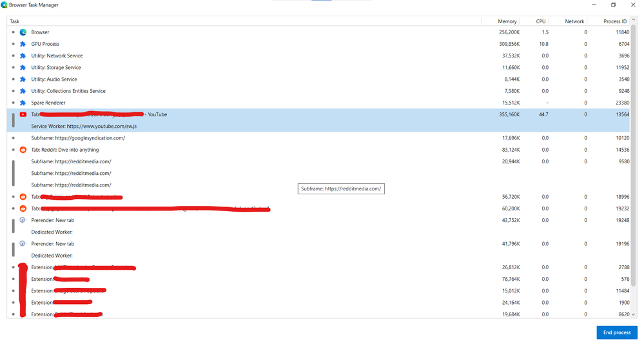Minimize the Browser Task Manager window
The width and height of the screenshot is (644, 346).
(594, 5)
